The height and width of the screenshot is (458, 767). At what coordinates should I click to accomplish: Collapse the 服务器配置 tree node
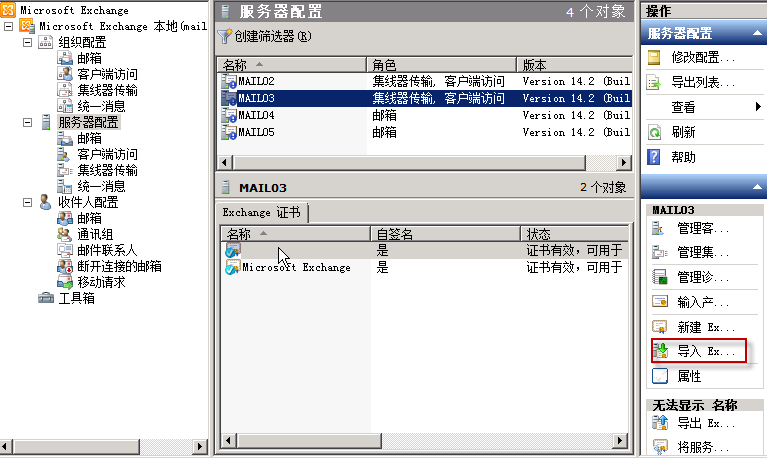[x=28, y=122]
